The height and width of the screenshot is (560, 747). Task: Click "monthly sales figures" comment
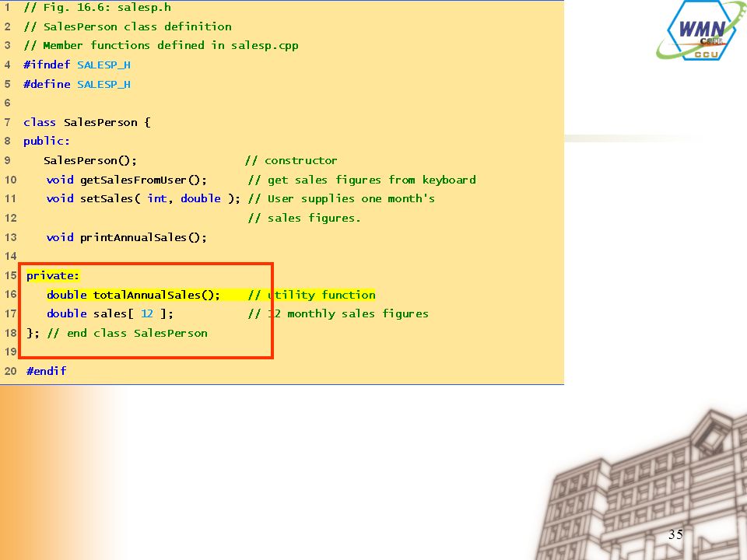coord(358,313)
